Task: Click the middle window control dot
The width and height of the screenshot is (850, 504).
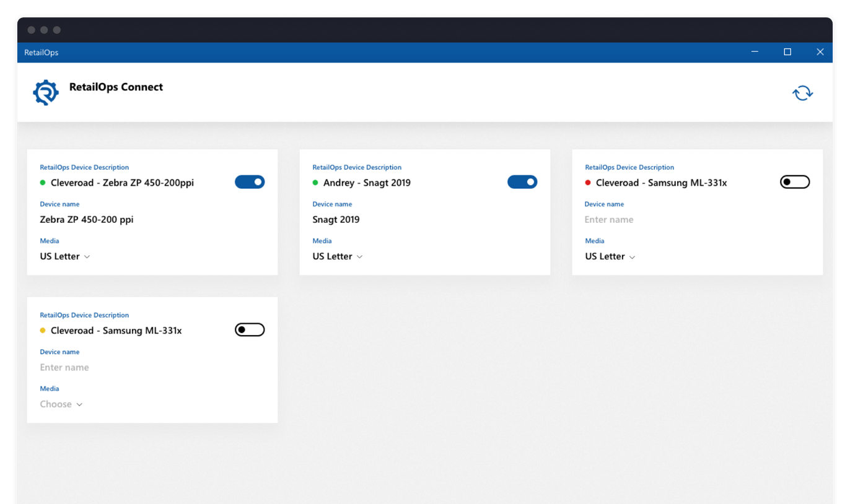Action: click(x=44, y=30)
